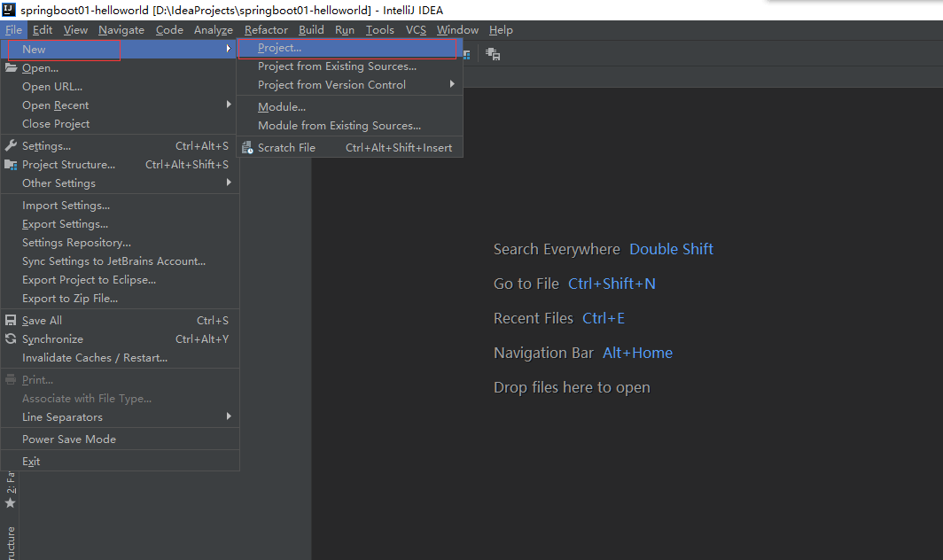Open the Help menu
This screenshot has width=943, height=560.
coord(501,30)
